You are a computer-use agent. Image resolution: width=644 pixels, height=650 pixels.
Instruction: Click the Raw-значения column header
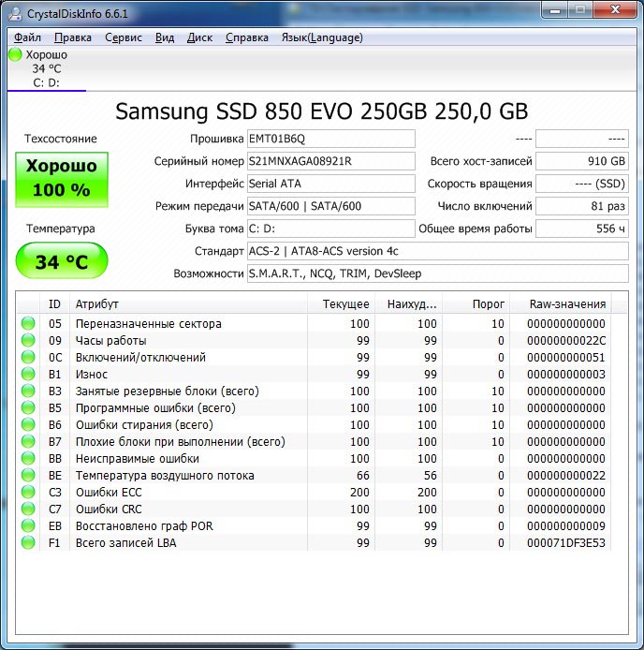pos(566,304)
